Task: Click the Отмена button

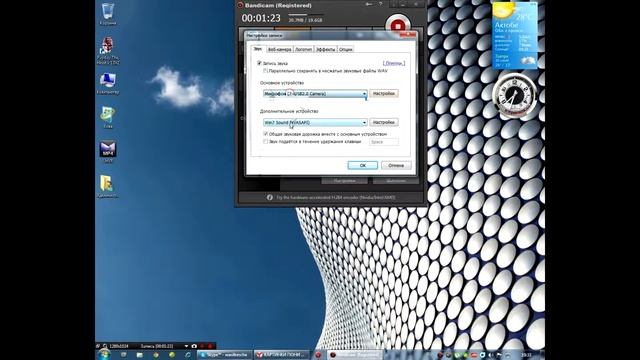Action: (x=396, y=165)
